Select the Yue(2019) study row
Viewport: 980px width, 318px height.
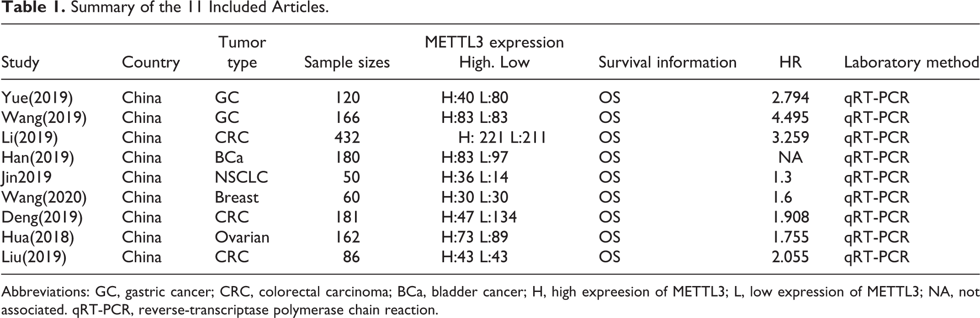click(490, 98)
